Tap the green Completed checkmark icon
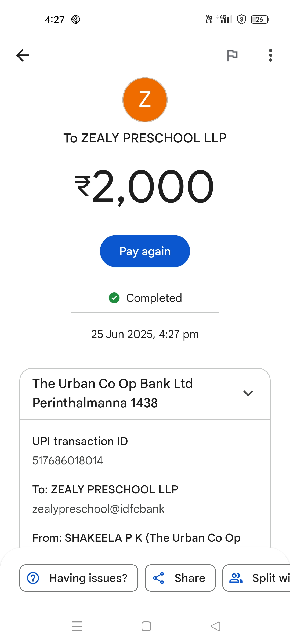Viewport: 290px width, 644px height. point(114,298)
